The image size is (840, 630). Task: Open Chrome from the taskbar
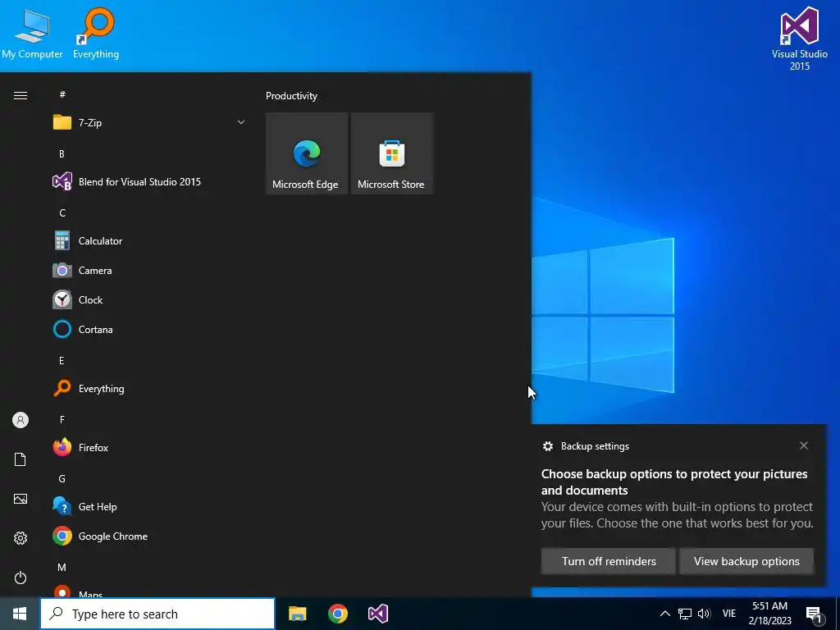tap(337, 614)
